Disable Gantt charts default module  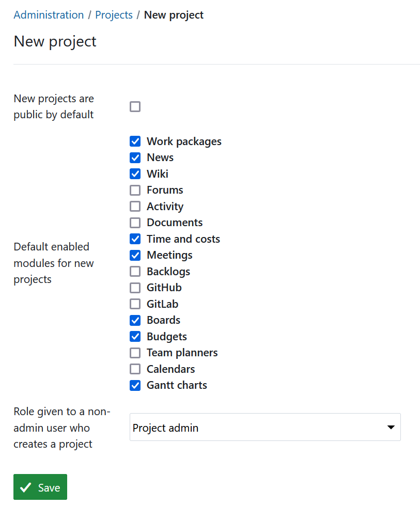tap(135, 385)
